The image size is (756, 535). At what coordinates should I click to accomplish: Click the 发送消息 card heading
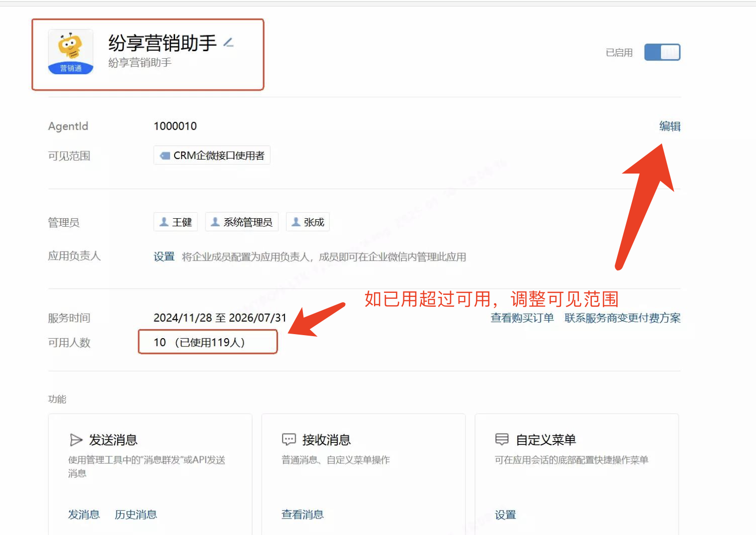[113, 440]
